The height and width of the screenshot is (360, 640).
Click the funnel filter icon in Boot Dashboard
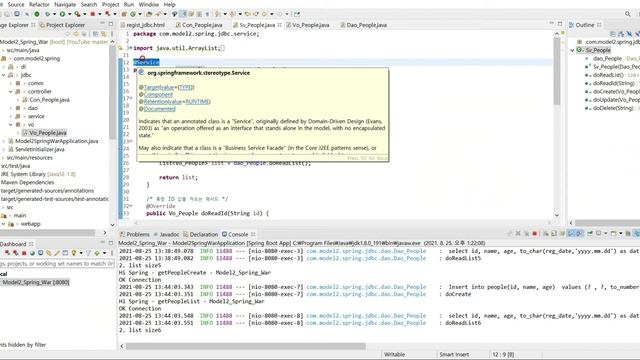pyautogui.click(x=88, y=253)
